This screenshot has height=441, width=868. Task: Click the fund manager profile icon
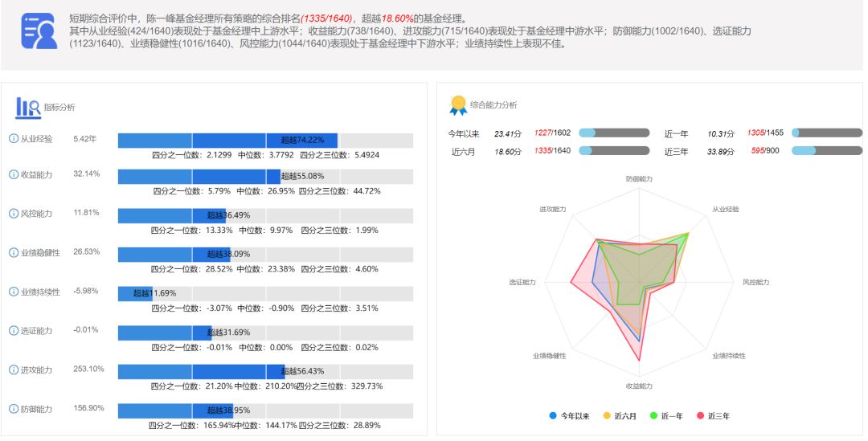(39, 31)
